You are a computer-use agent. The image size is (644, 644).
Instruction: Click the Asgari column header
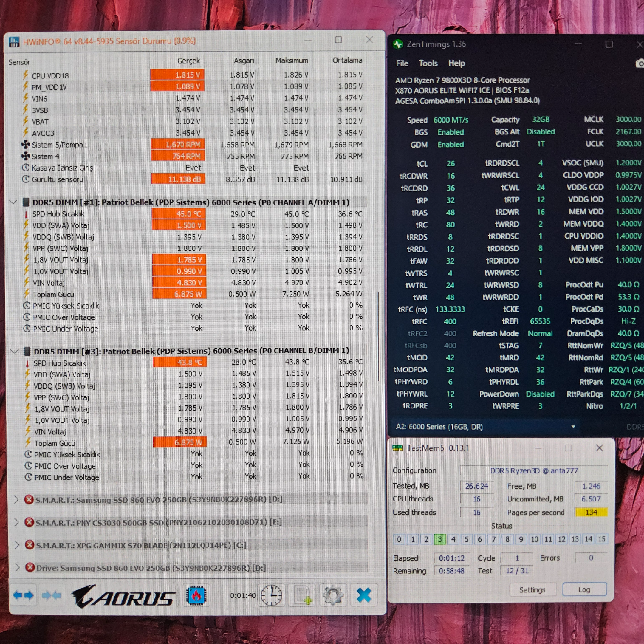[x=244, y=61]
